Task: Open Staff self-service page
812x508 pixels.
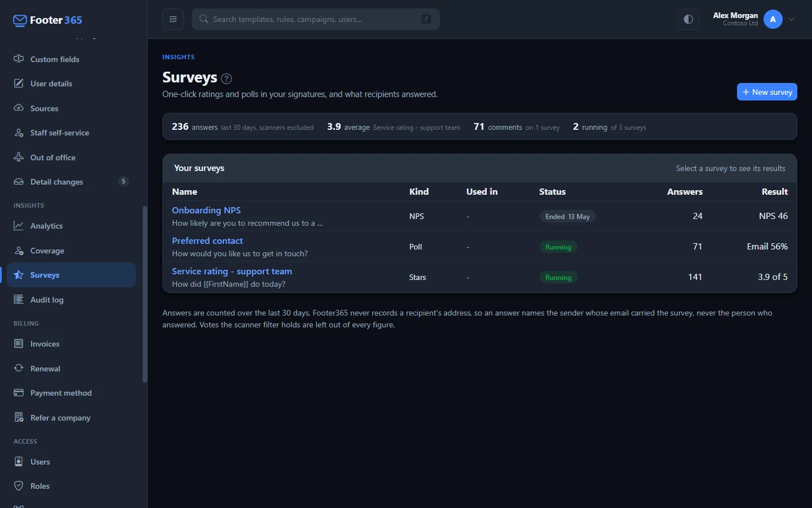Action: click(71, 133)
